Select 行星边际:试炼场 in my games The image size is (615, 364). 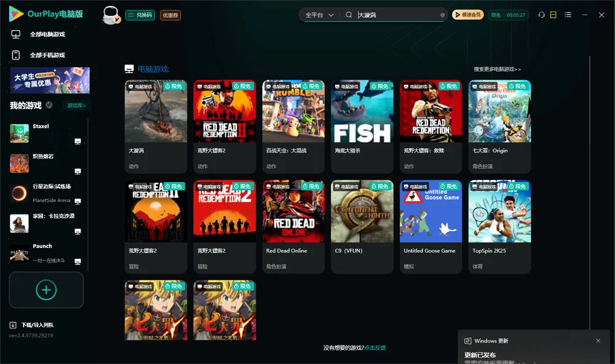tap(47, 193)
